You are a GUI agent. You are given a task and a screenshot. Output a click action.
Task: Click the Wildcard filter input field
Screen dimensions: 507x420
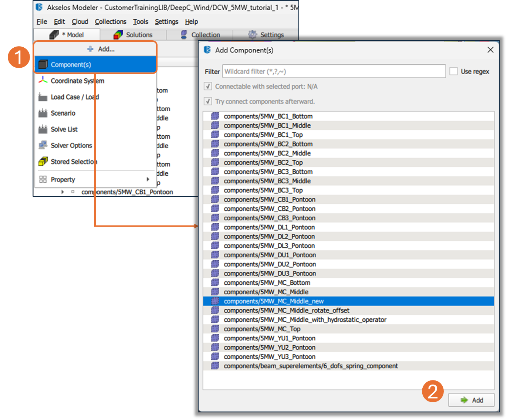(334, 71)
